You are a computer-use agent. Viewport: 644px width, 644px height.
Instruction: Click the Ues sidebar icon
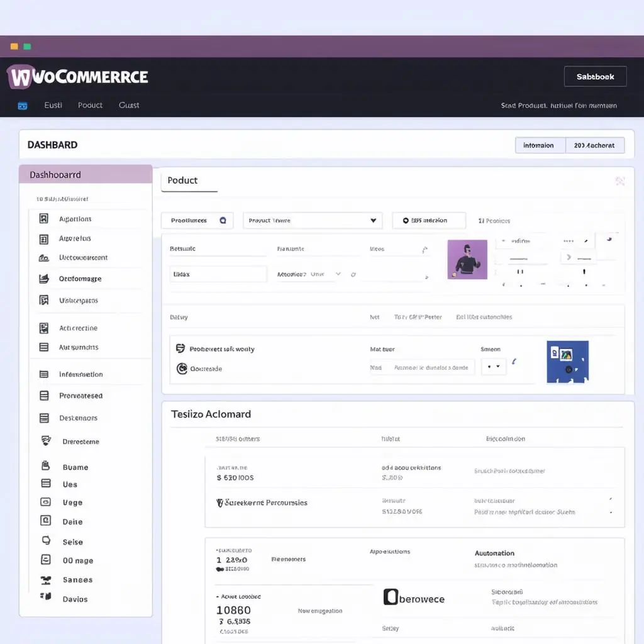(46, 484)
